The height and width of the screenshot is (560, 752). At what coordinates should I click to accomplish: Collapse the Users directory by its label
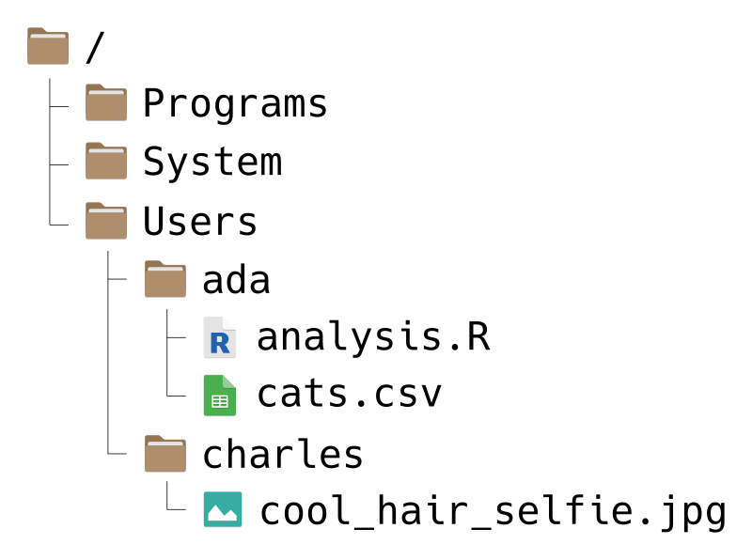(200, 222)
